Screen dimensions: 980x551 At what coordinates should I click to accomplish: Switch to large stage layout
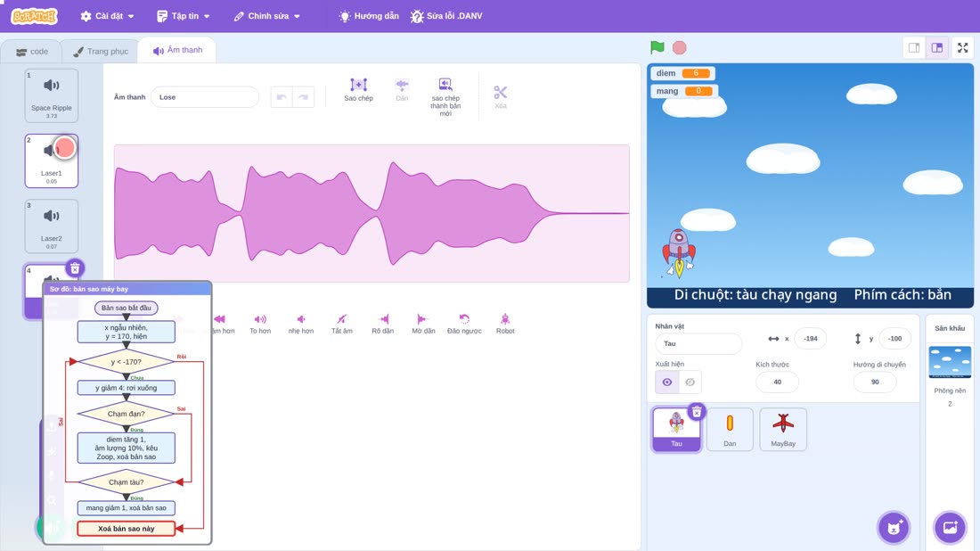tap(937, 47)
